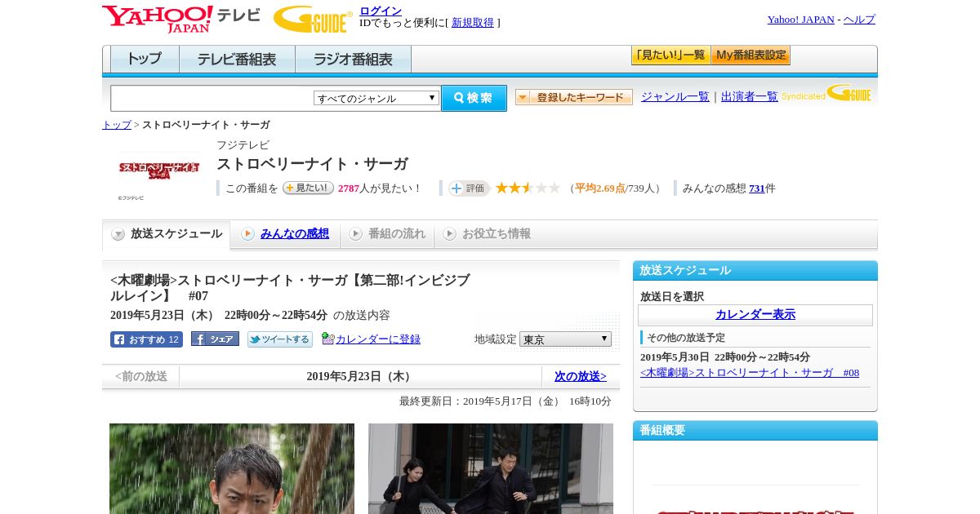Click Facebook シェア button
Image resolution: width=980 pixels, height=514 pixels.
click(215, 339)
